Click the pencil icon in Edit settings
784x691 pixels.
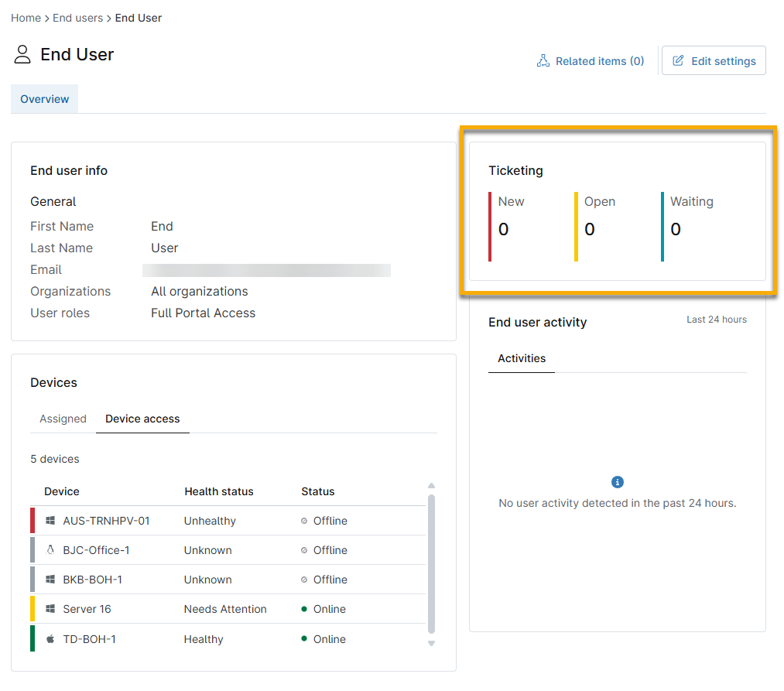678,61
